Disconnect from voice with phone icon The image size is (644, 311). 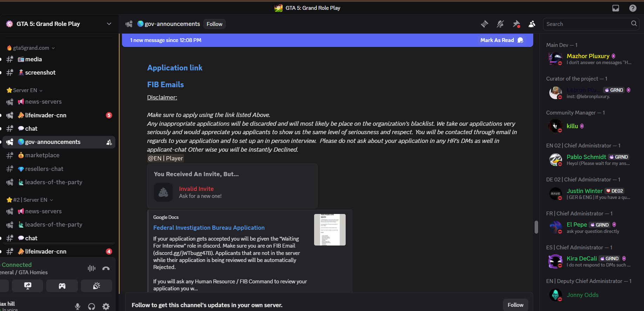coord(106,268)
